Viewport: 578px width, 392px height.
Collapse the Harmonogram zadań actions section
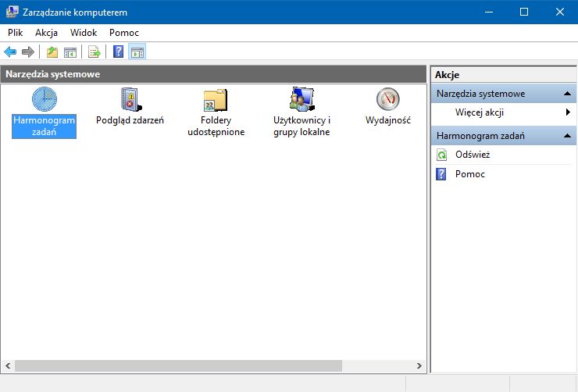point(567,136)
